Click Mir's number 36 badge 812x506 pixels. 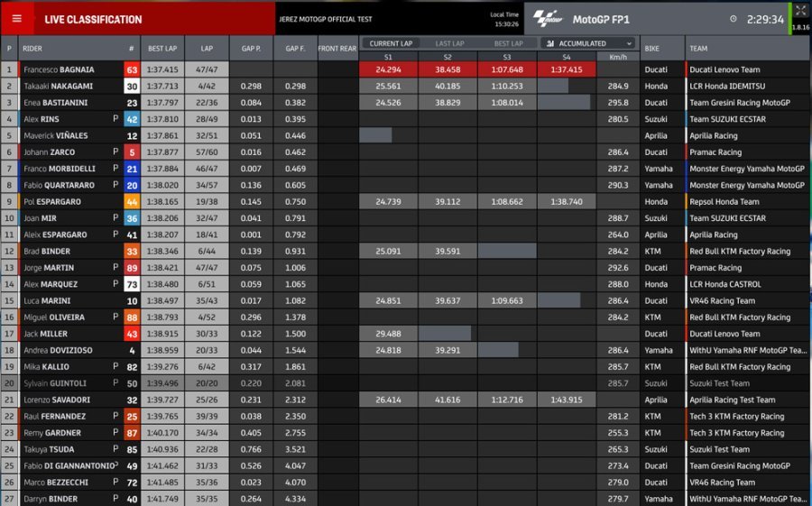132,218
